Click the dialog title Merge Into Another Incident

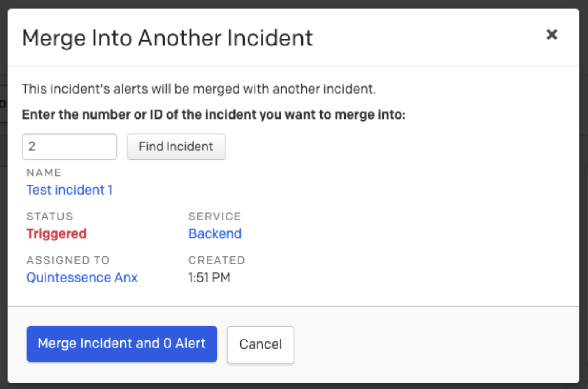pos(167,38)
